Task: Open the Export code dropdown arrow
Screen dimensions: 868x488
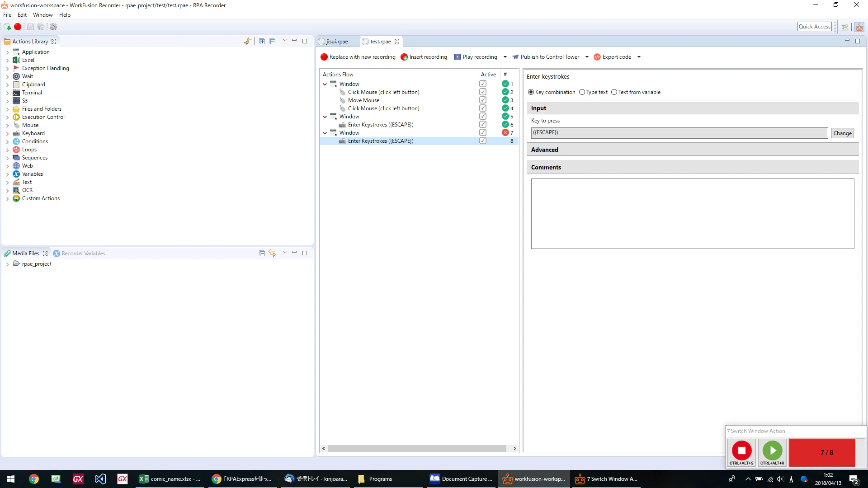Action: pos(639,57)
